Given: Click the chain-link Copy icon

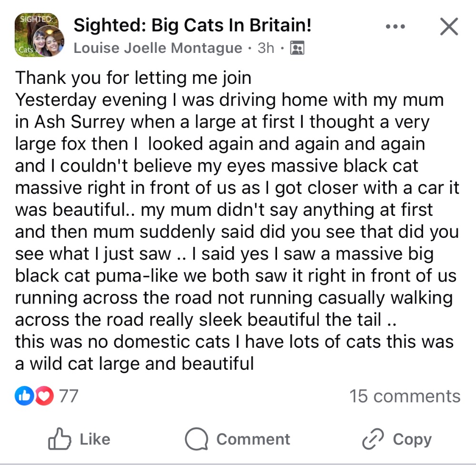Looking at the screenshot, I should pos(373,440).
